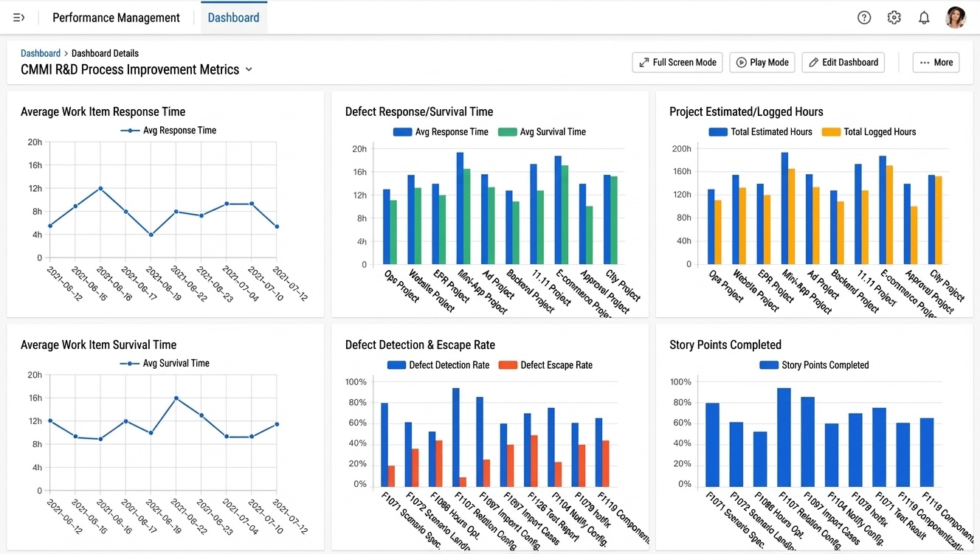
Task: Click the Dashboard breadcrumb link
Action: (x=41, y=52)
